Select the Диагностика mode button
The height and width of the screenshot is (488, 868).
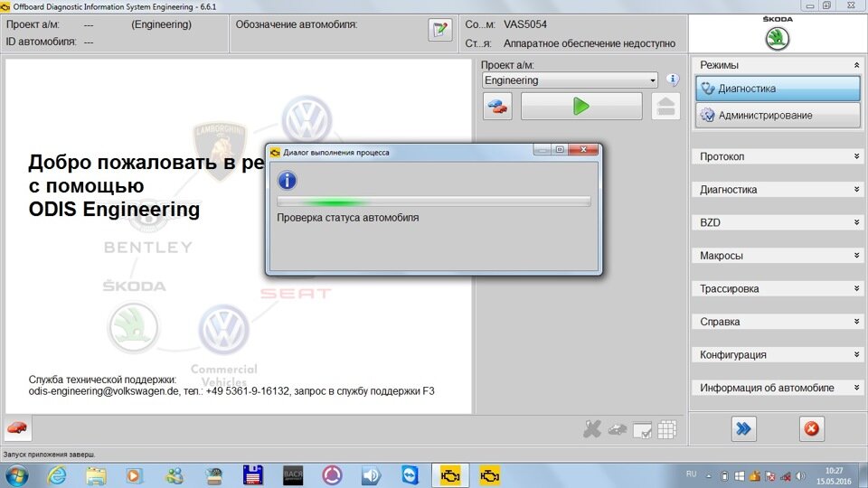coord(778,89)
